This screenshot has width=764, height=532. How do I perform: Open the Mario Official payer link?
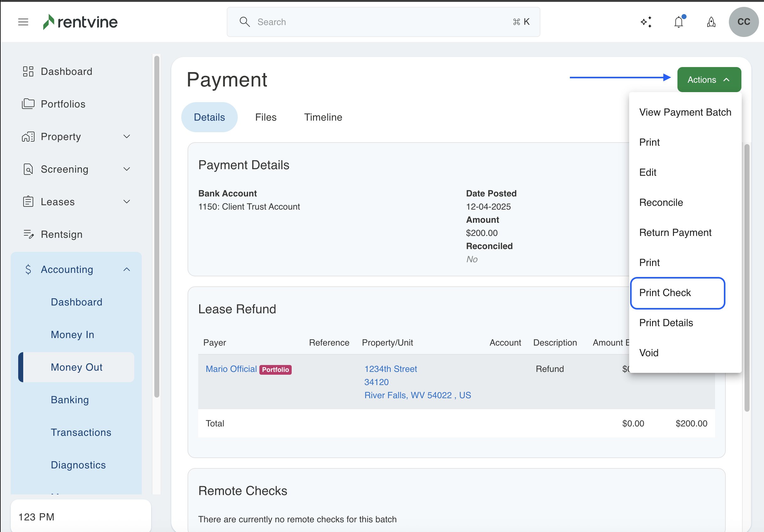[x=231, y=369]
